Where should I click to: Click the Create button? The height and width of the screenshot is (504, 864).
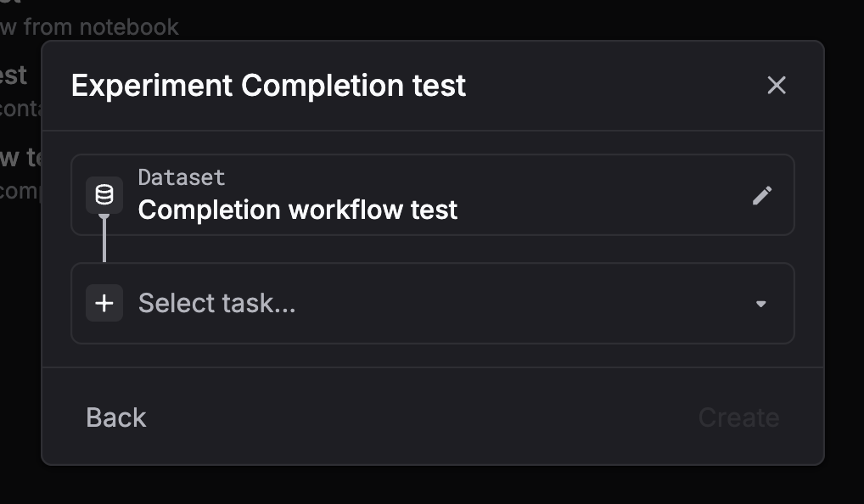point(738,417)
